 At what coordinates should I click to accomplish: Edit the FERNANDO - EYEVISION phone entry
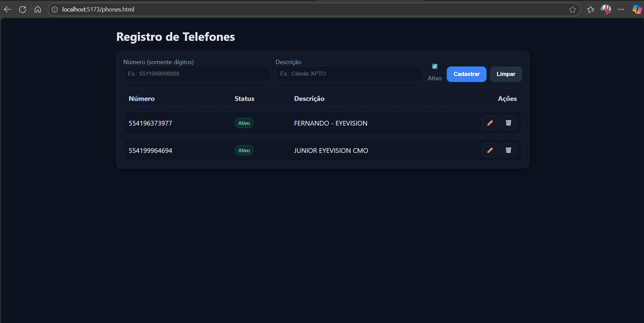tap(490, 123)
